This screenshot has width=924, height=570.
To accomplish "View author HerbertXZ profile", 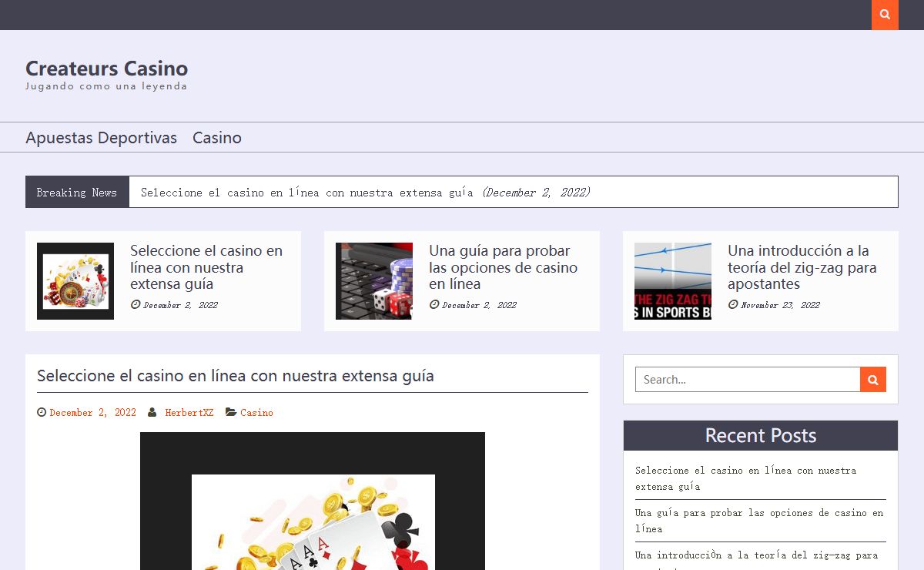I will click(x=189, y=413).
